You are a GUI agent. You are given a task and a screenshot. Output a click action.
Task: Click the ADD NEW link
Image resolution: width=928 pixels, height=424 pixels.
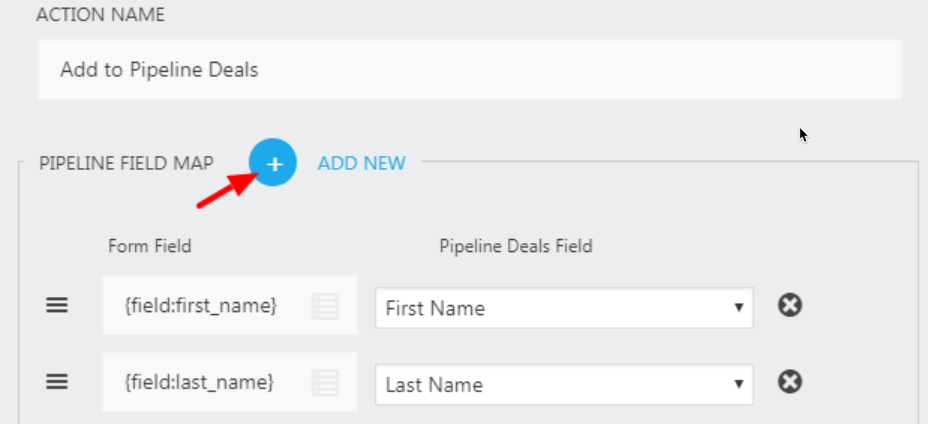pos(361,163)
